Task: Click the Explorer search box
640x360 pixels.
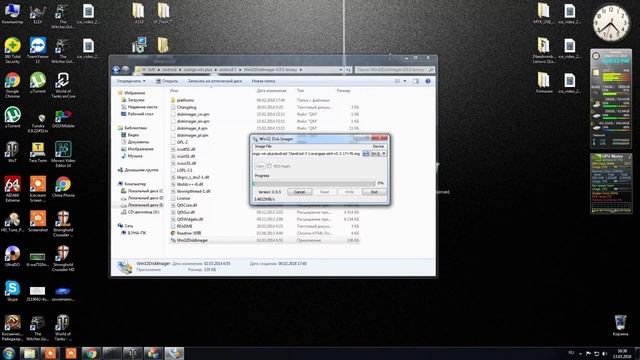Action: 394,70
